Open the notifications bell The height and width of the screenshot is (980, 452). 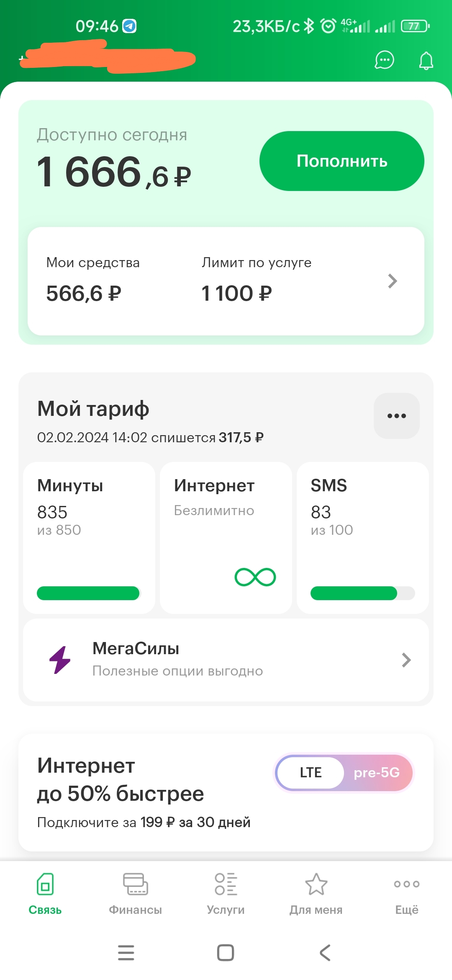[426, 61]
